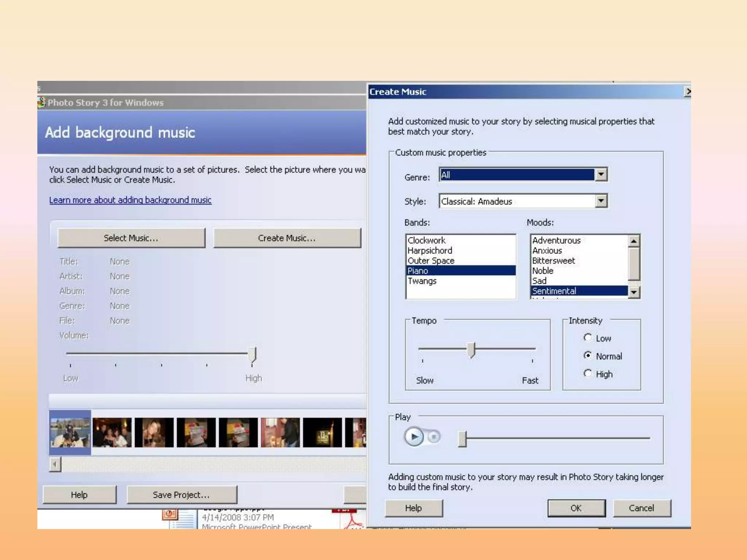
Task: Open Learn more about adding background music
Action: (x=130, y=200)
